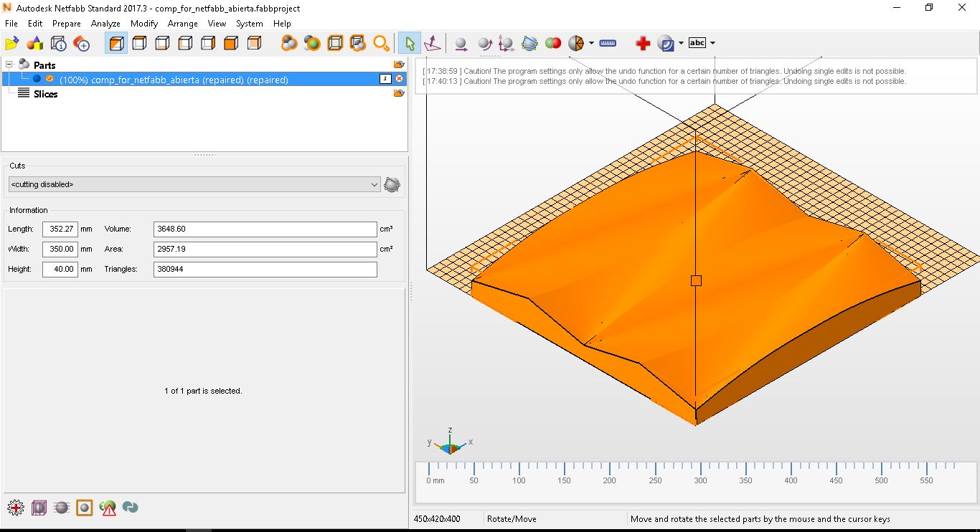Click the blue ruler measurement icon

pos(608,43)
